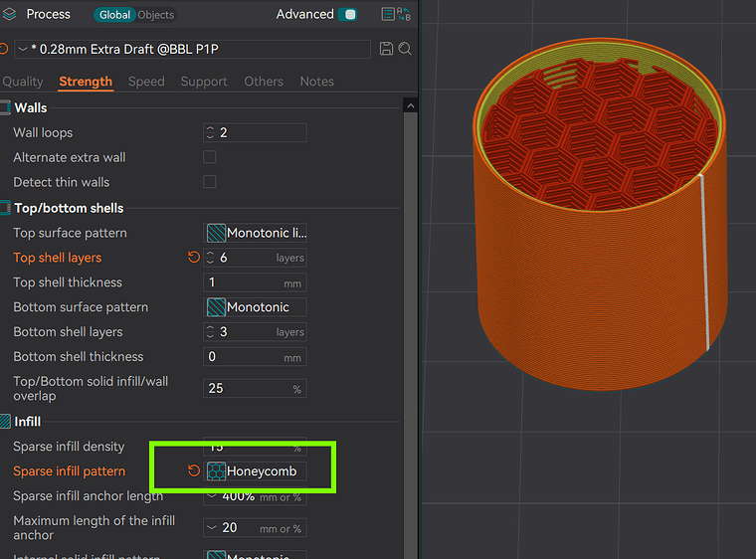
Task: Open Bottom surface pattern dropdown
Action: pyautogui.click(x=255, y=307)
